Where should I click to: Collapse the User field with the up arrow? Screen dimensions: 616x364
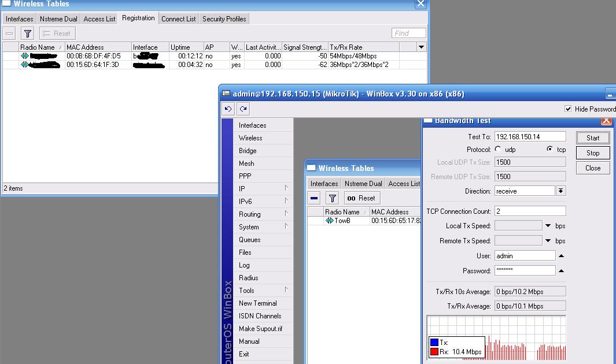point(562,256)
